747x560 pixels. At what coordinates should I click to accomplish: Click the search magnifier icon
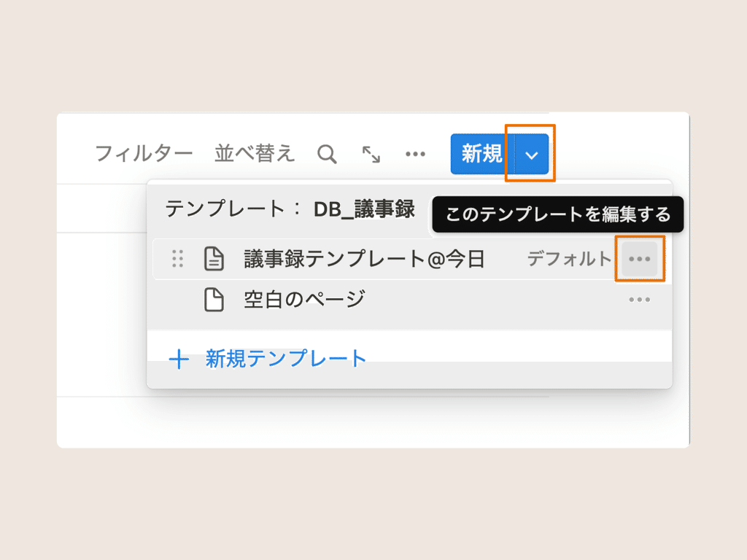tap(327, 155)
